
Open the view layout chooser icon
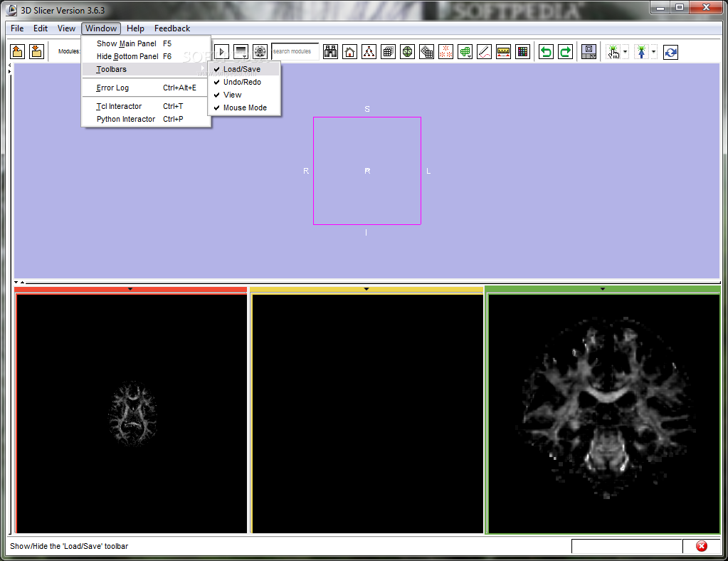(x=589, y=51)
